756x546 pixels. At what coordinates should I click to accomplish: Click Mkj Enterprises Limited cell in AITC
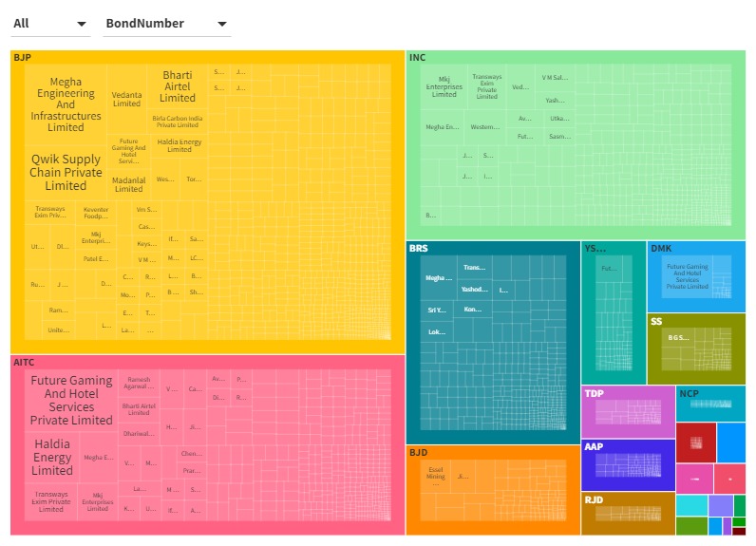pos(98,502)
